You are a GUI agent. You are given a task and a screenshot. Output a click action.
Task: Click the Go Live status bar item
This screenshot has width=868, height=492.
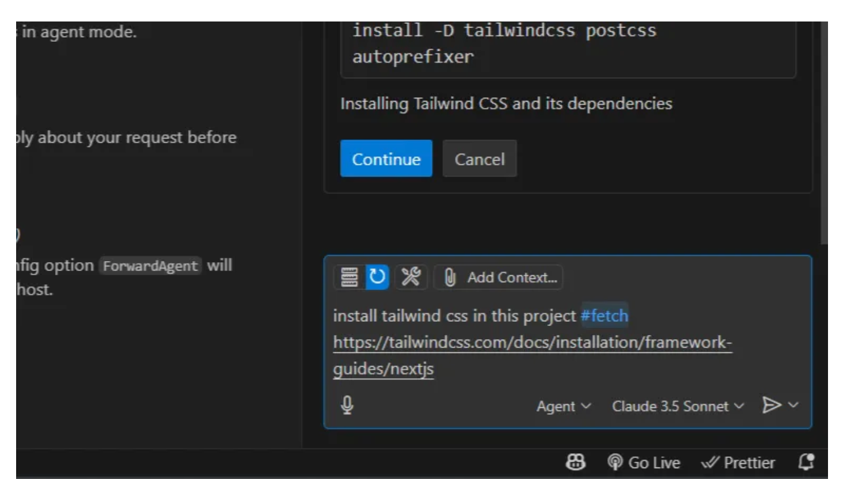click(644, 463)
